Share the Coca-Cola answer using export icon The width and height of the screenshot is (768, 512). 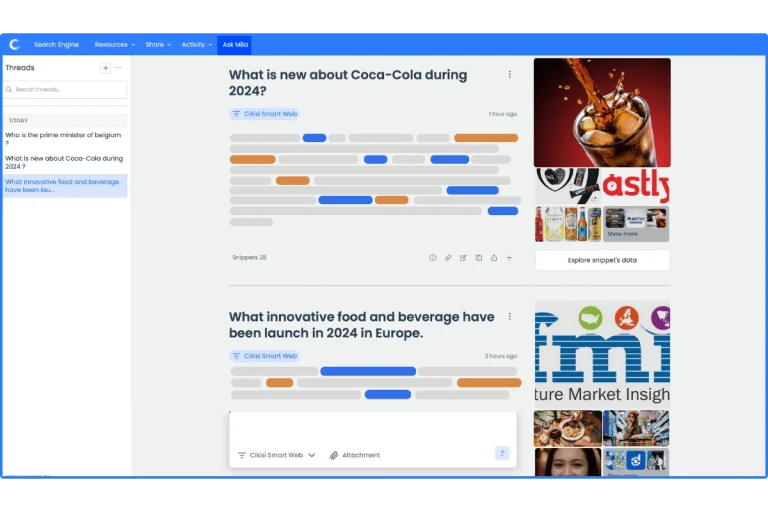[x=493, y=258]
